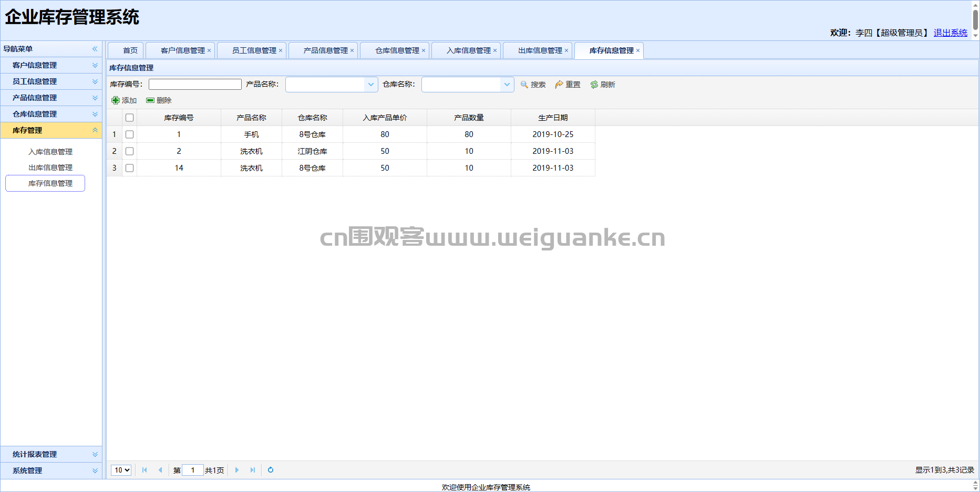980x492 pixels.
Task: Close the 仓库信息管理 tab
Action: pyautogui.click(x=424, y=50)
